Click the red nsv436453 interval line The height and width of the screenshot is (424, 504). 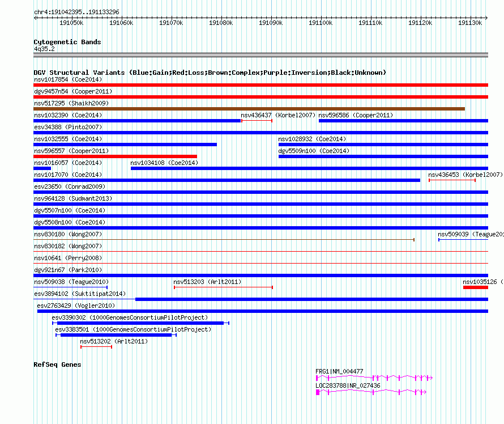coord(452,180)
